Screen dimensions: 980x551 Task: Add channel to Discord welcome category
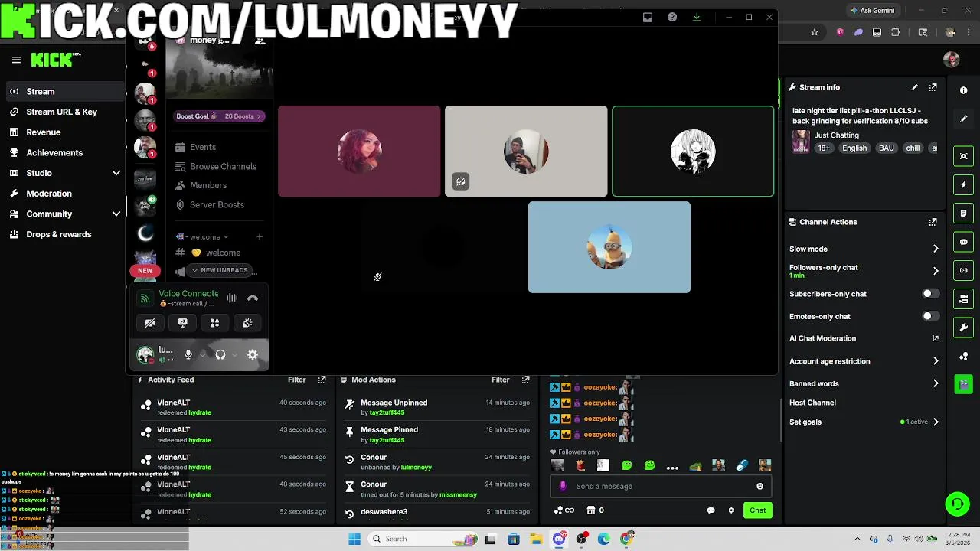point(260,236)
